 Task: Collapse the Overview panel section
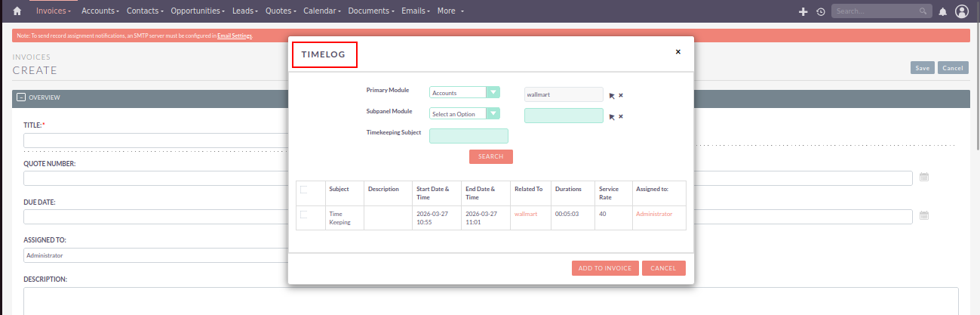coord(20,97)
